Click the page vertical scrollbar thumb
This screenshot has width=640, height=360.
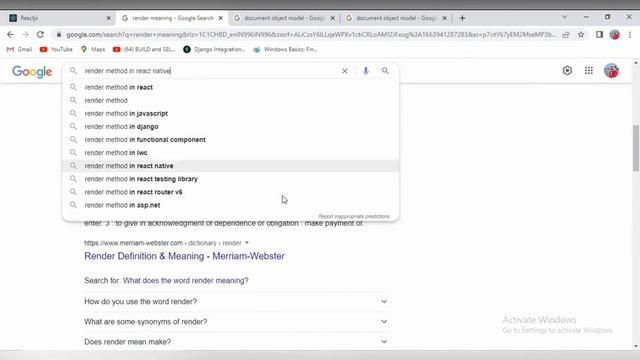tap(636, 148)
